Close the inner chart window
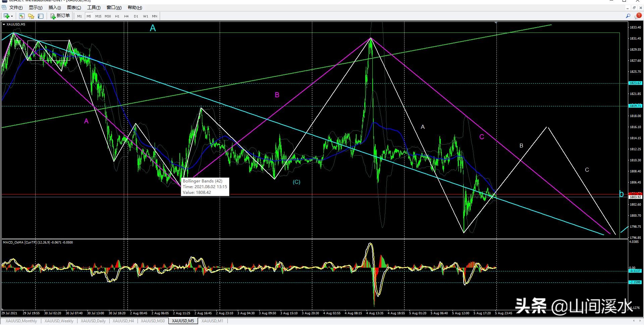Viewport: 644px width, 325px height. click(x=641, y=7)
